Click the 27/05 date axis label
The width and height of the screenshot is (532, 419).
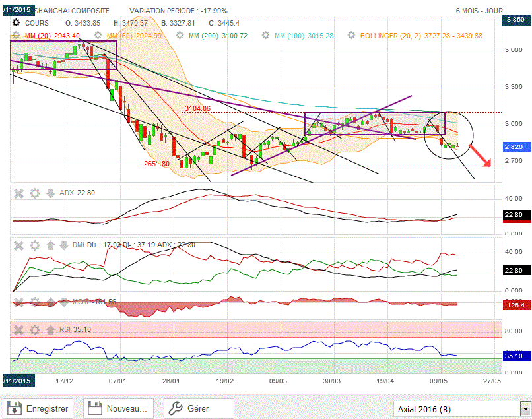(492, 381)
